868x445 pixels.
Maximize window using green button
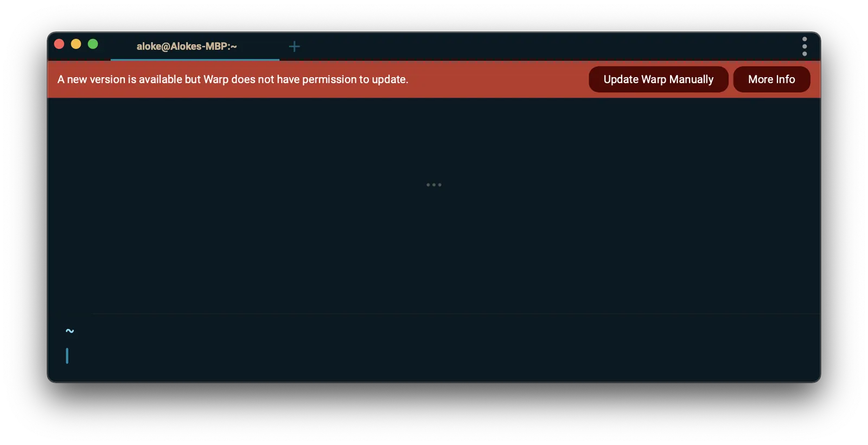(93, 44)
